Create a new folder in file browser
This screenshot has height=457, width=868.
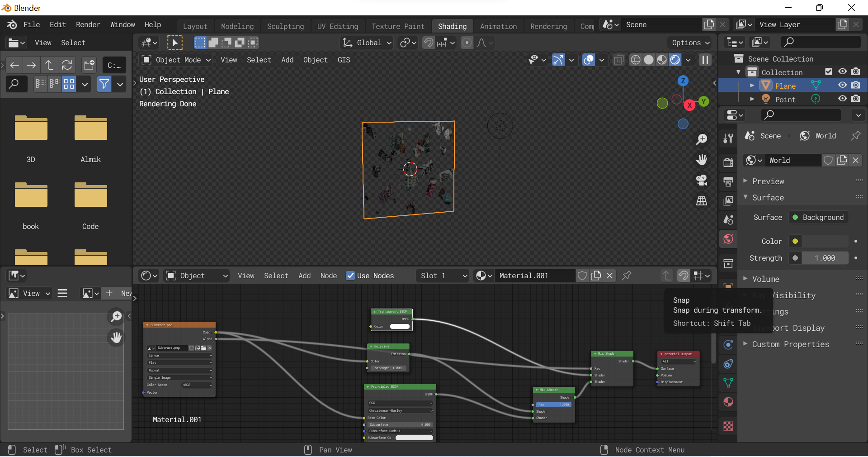(x=89, y=65)
